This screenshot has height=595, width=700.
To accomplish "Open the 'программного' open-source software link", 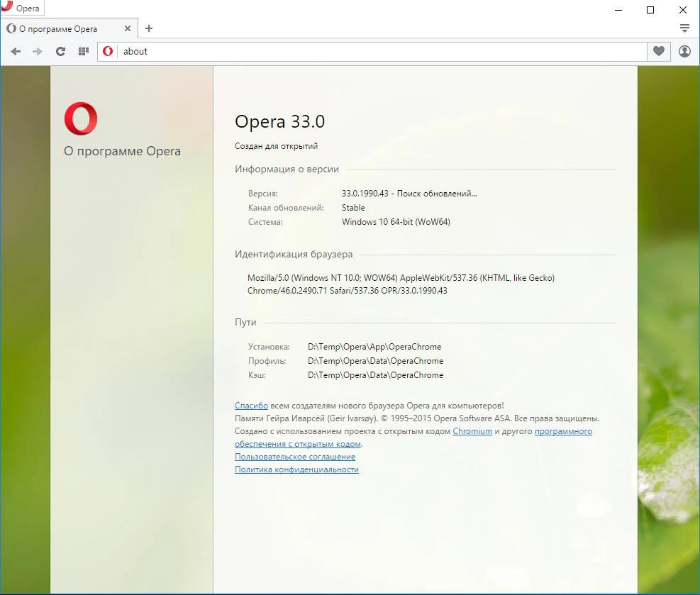I will click(x=563, y=431).
